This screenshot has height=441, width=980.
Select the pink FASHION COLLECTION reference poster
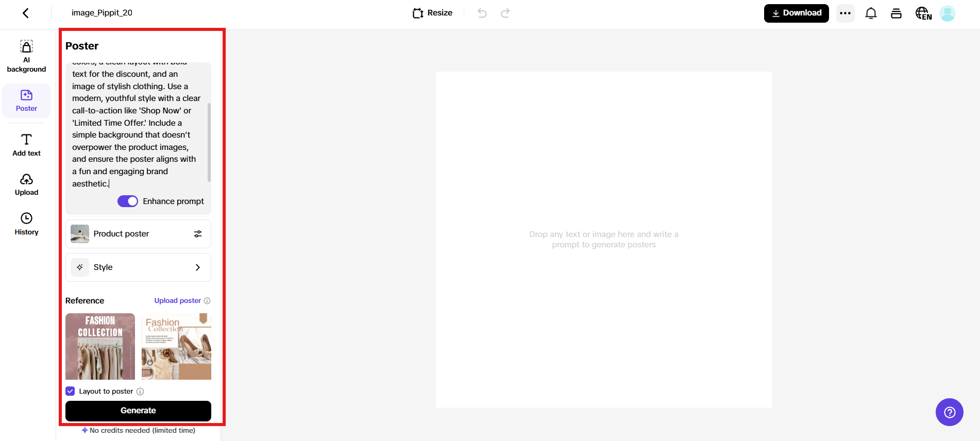[x=100, y=346]
